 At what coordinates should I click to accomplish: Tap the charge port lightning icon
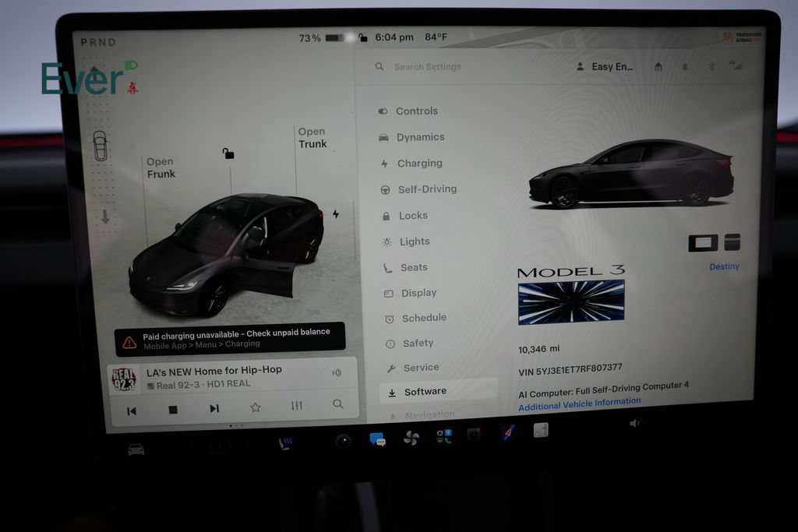coord(336,214)
